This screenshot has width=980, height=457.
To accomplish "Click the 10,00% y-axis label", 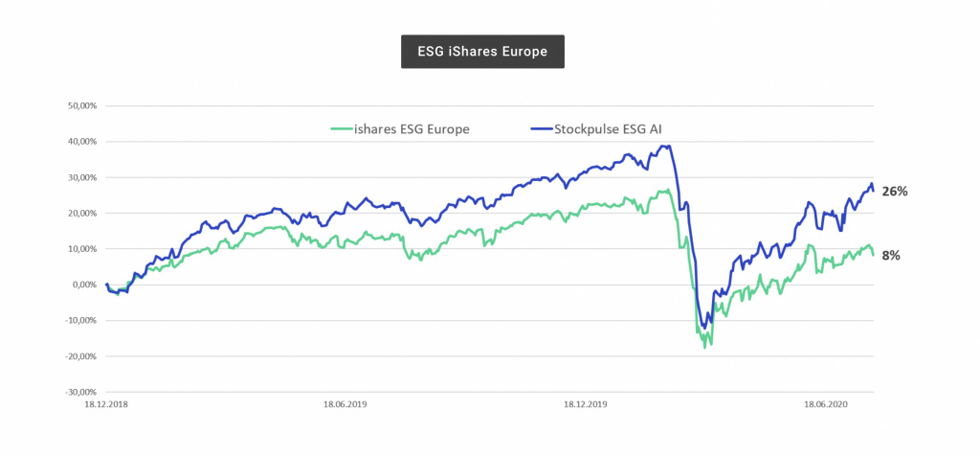I will click(x=80, y=249).
